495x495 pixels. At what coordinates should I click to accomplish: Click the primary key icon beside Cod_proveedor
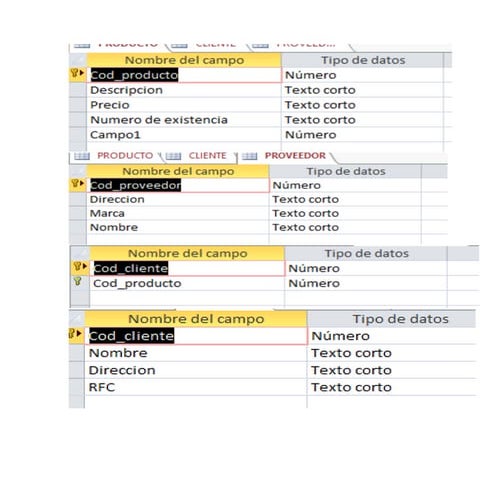75,183
